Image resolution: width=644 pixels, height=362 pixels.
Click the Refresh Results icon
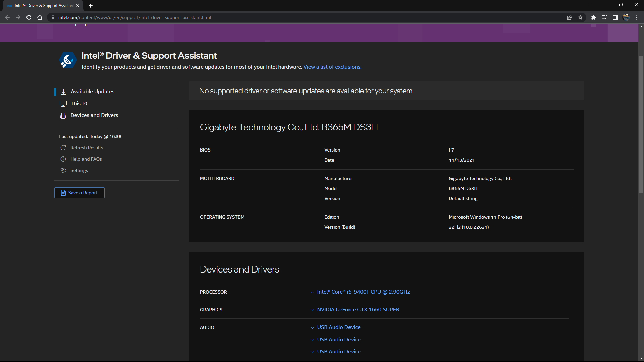click(x=63, y=148)
